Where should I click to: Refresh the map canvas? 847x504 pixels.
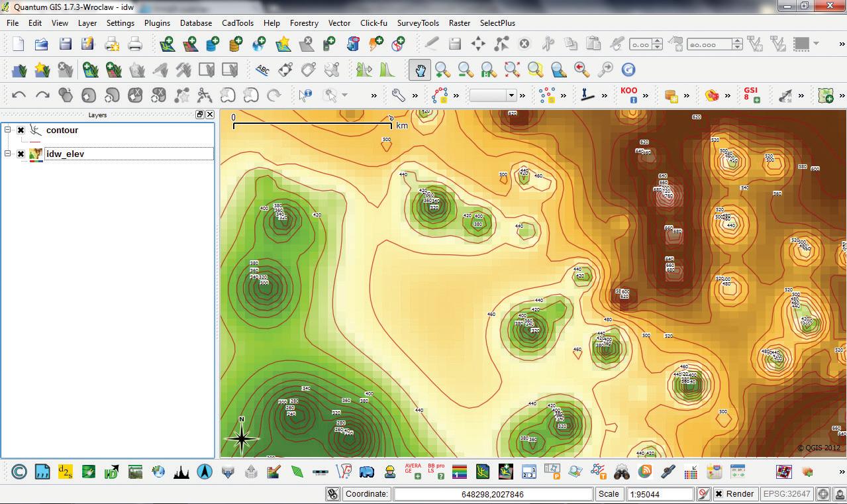point(628,70)
